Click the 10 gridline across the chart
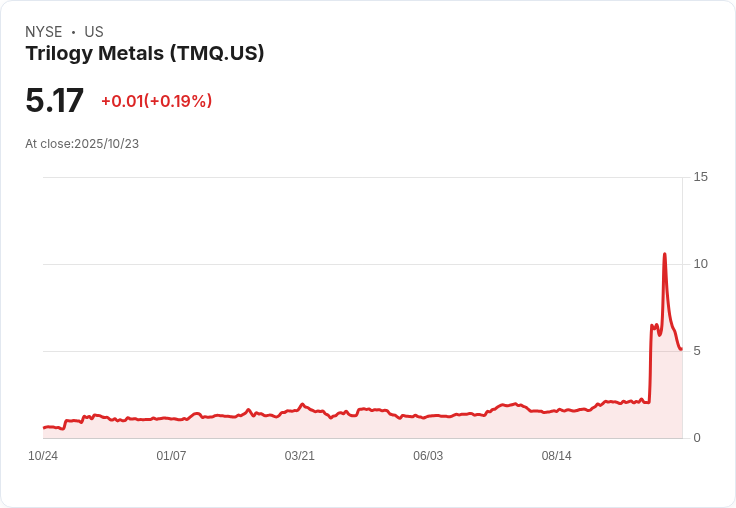The image size is (736, 508). (x=363, y=264)
